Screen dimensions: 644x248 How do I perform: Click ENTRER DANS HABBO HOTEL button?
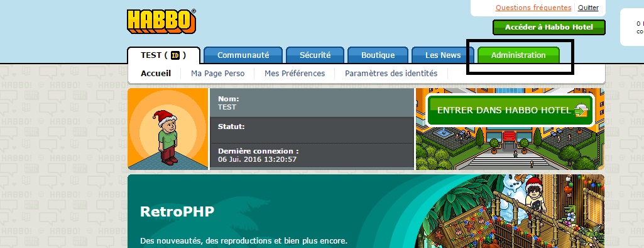(510, 110)
